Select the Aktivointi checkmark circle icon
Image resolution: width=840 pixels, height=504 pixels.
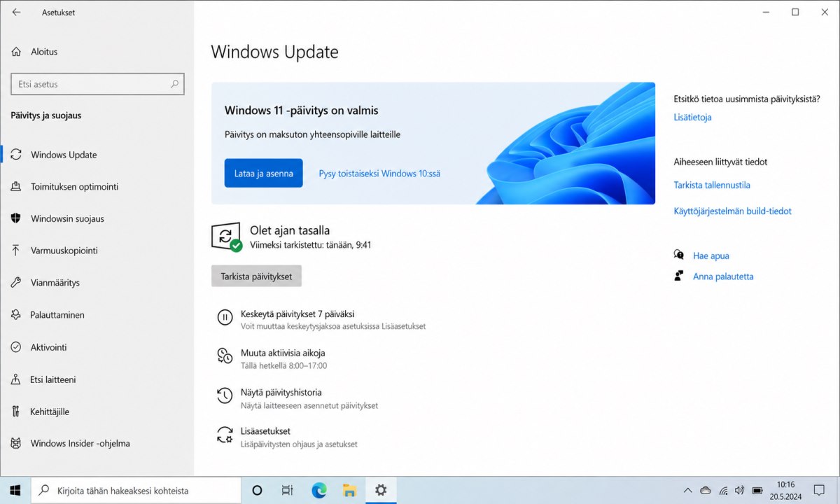[x=16, y=347]
